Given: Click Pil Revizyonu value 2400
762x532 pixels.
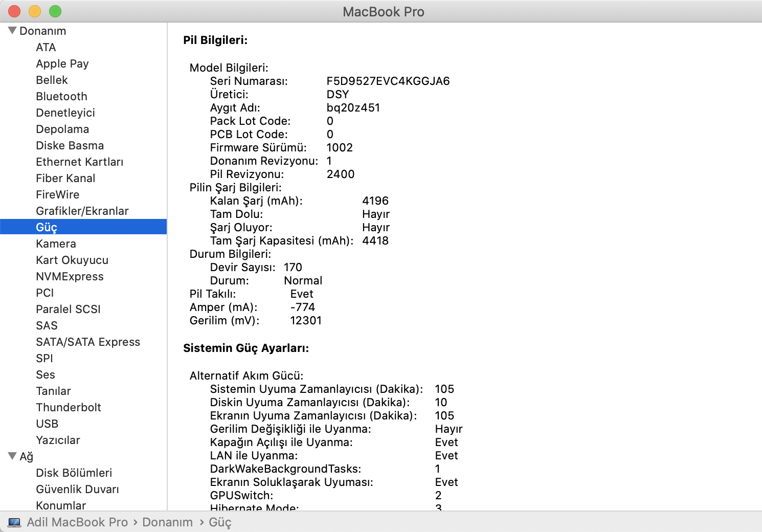Looking at the screenshot, I should click(341, 174).
